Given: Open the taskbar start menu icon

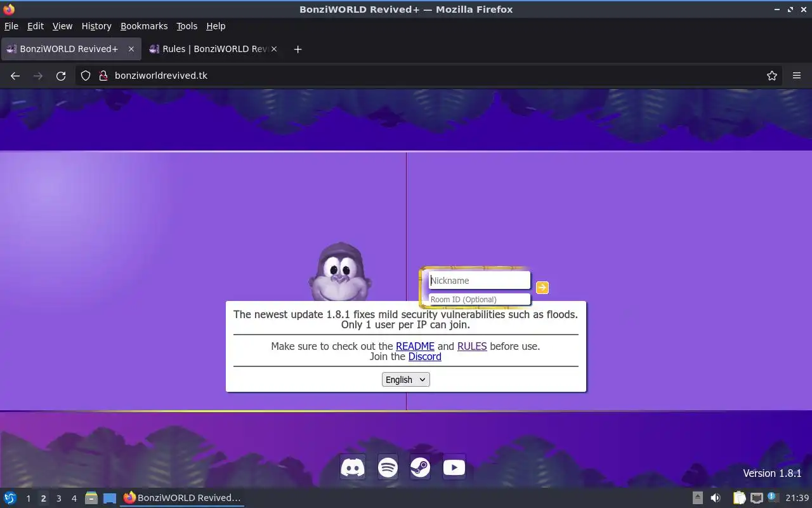Looking at the screenshot, I should [x=10, y=498].
